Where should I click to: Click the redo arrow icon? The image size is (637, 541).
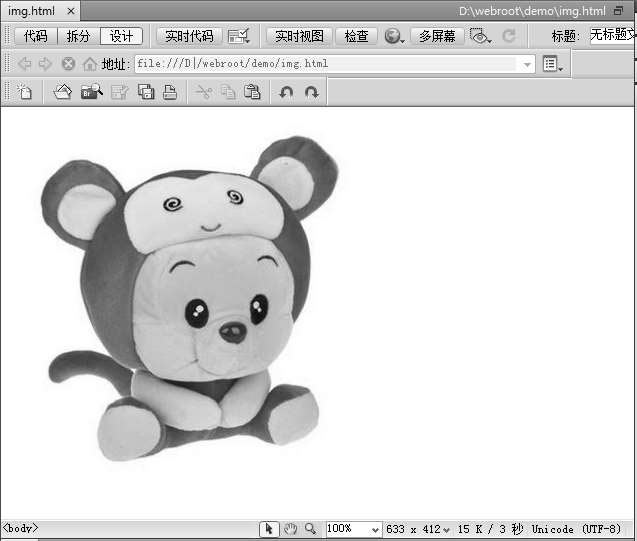coord(312,92)
